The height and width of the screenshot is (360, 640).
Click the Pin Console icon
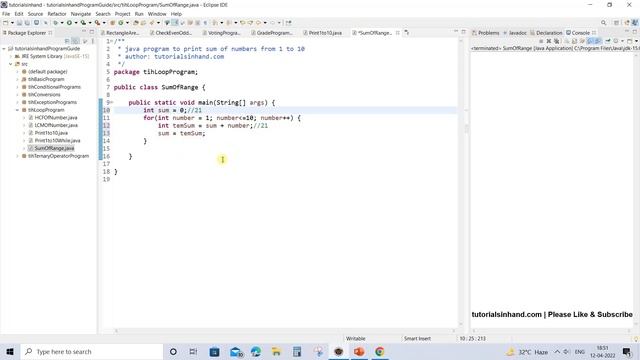(608, 41)
